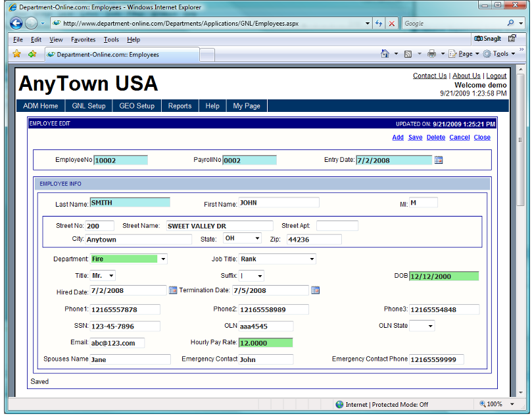This screenshot has height=416, width=532.
Task: Click the First Name field containing JOHN
Action: pyautogui.click(x=279, y=203)
